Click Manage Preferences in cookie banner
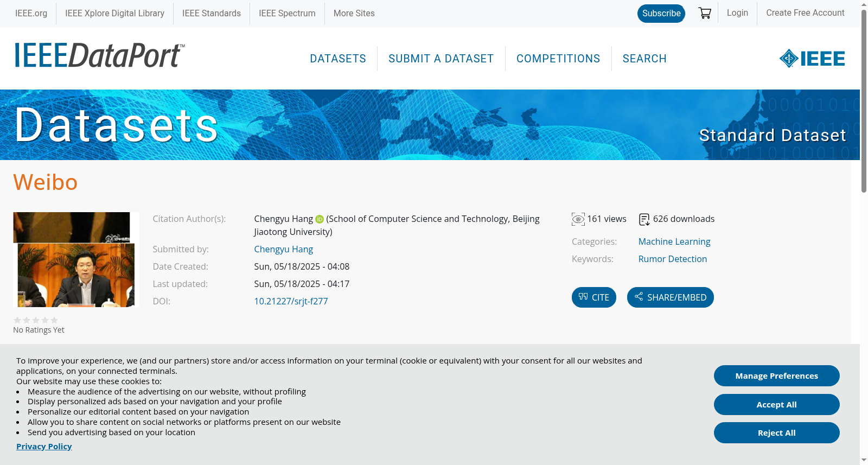 [777, 376]
